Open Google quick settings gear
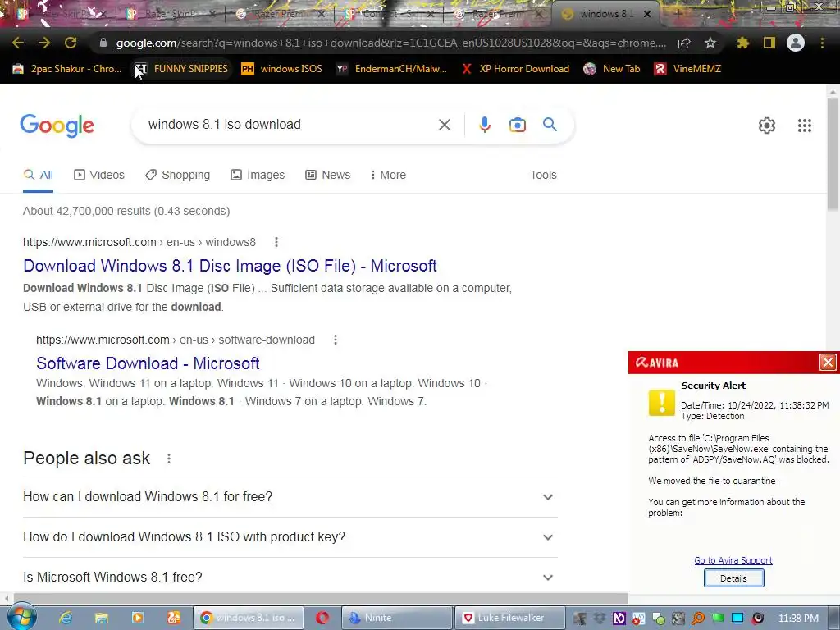 (767, 126)
